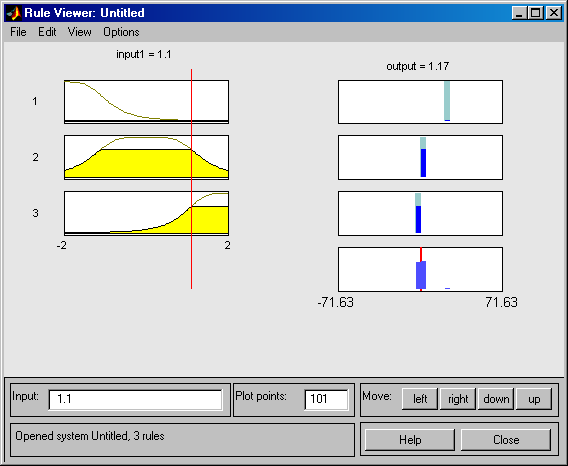Click status text 'Opened system Untitled, 3 rules'
This screenshot has height=466, width=568.
tap(90, 436)
